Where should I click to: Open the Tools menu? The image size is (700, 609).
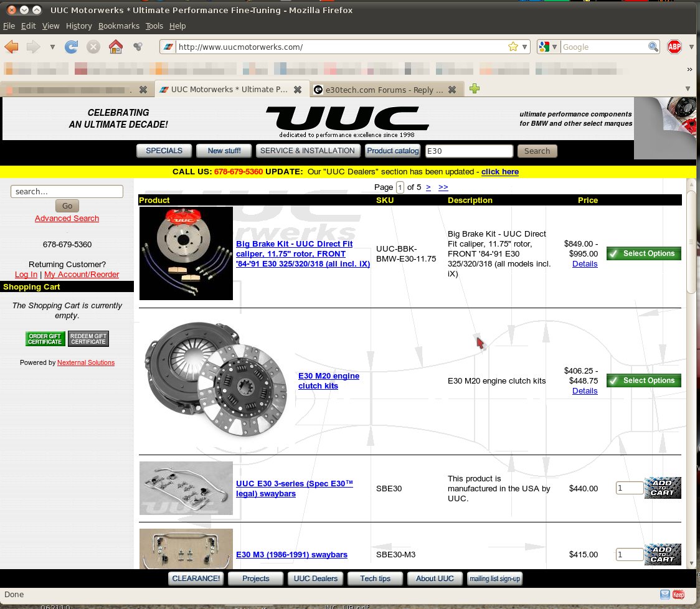(154, 26)
